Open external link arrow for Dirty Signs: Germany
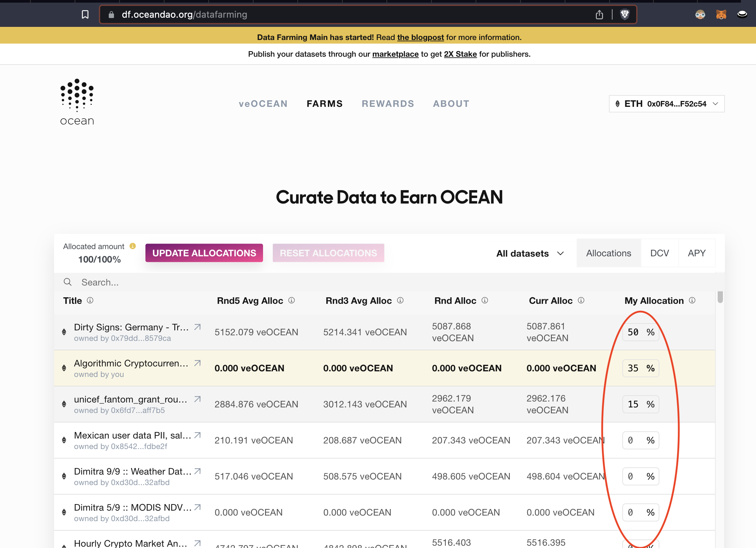Image resolution: width=756 pixels, height=548 pixels. coord(197,327)
